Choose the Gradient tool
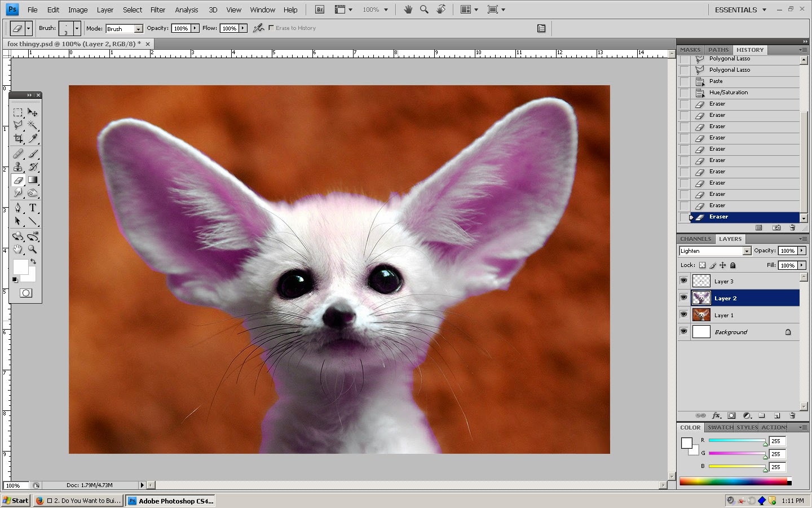 pyautogui.click(x=33, y=180)
